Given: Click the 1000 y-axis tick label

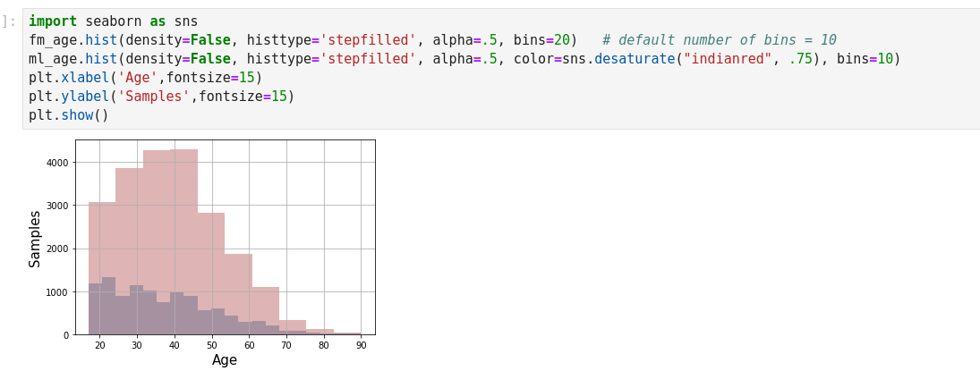Looking at the screenshot, I should tap(57, 292).
